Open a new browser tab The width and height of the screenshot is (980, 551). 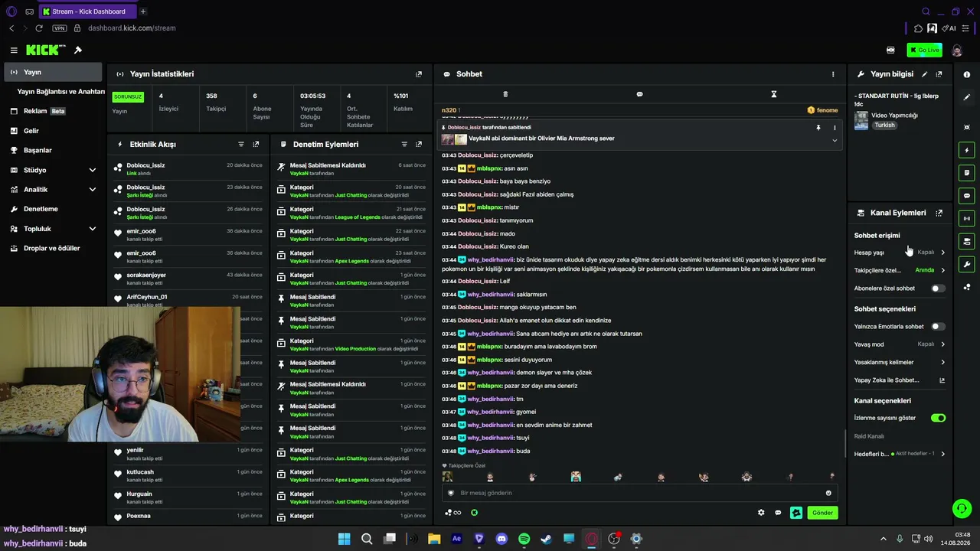pos(142,11)
